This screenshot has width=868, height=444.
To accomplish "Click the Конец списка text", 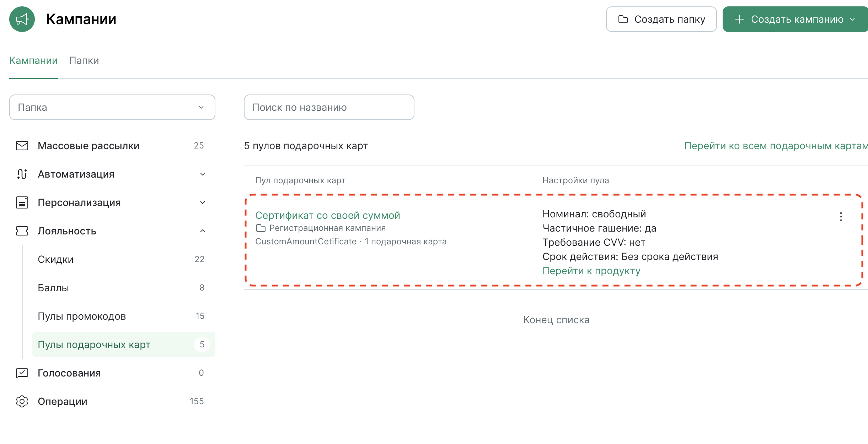I will (x=556, y=320).
